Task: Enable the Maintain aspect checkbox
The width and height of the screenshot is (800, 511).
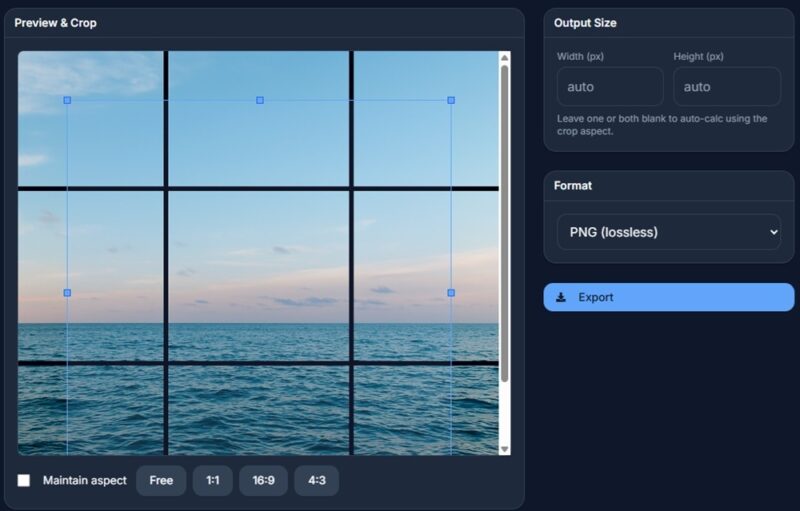Action: (x=23, y=480)
